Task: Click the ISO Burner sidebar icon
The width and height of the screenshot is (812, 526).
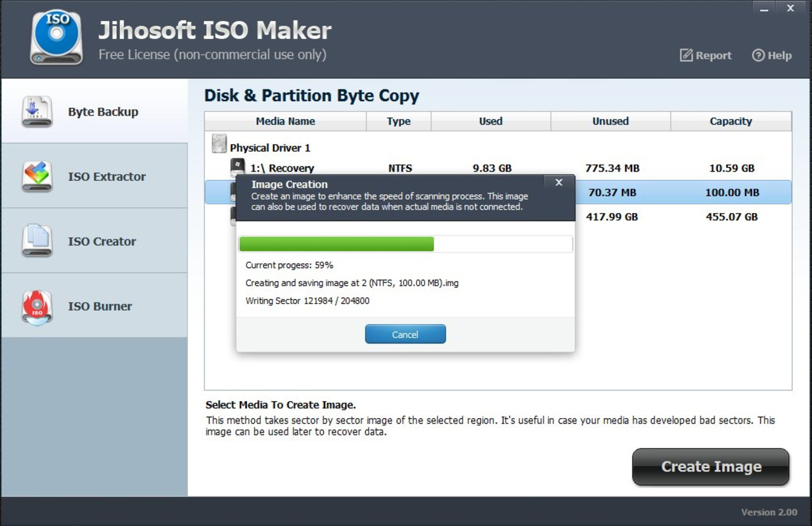Action: (37, 306)
